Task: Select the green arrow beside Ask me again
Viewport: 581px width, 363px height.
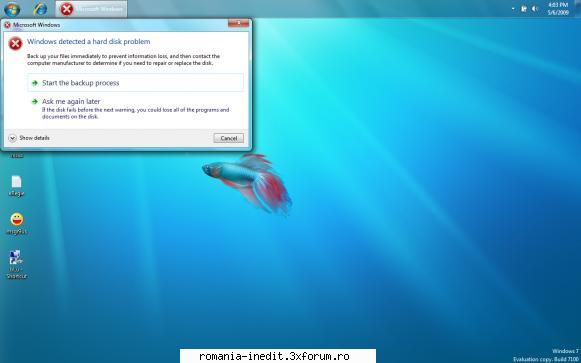Action: click(35, 101)
